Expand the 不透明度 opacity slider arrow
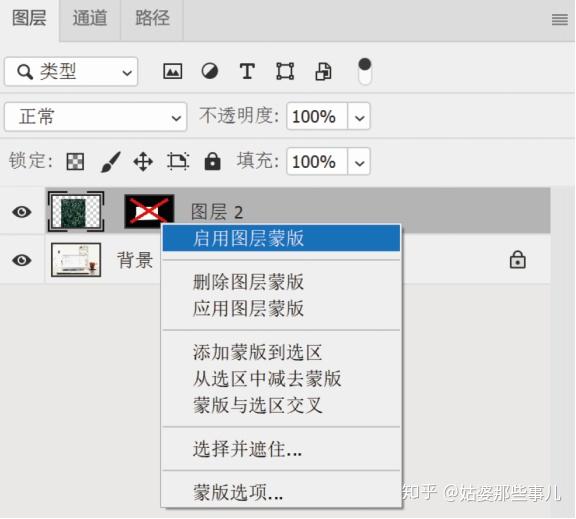576x519 pixels. tap(359, 117)
